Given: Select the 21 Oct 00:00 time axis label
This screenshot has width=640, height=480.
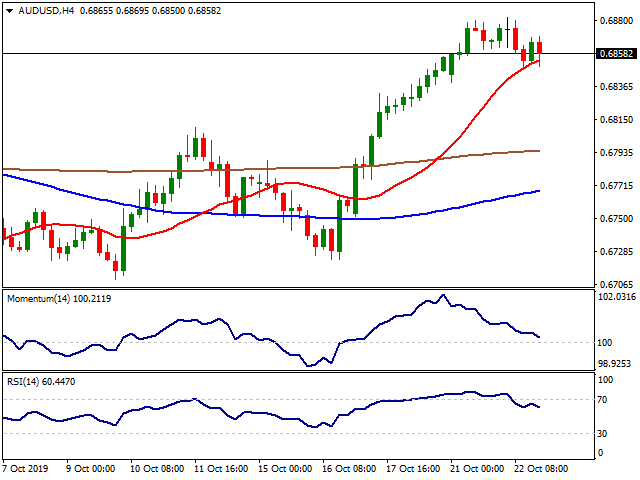Looking at the screenshot, I should coord(477,469).
